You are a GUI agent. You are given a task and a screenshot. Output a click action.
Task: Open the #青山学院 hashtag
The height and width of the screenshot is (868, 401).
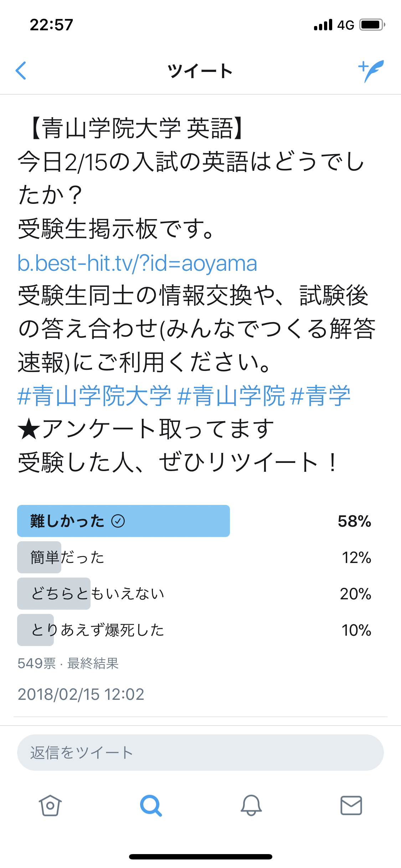coord(231,396)
